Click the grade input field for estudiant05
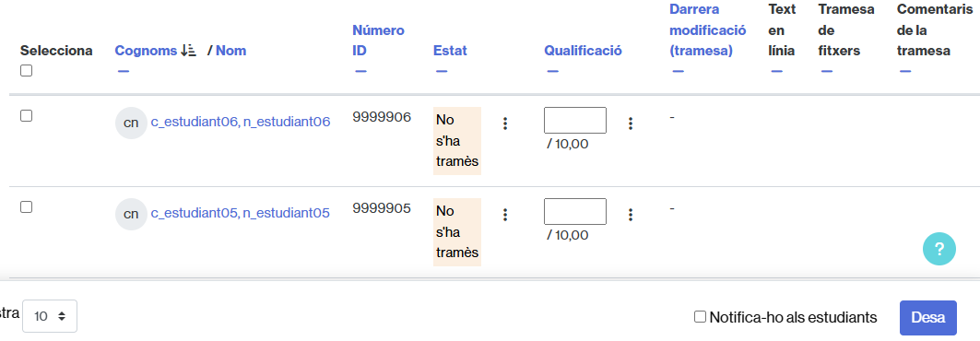The image size is (980, 341). point(575,211)
